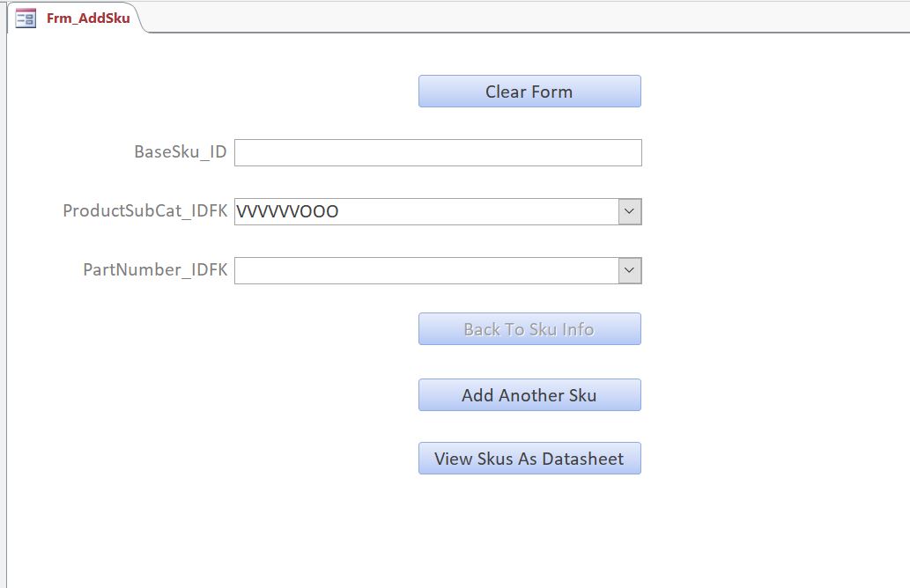Expand the ProductSubCat_IDFK dropdown arrow

pyautogui.click(x=629, y=211)
